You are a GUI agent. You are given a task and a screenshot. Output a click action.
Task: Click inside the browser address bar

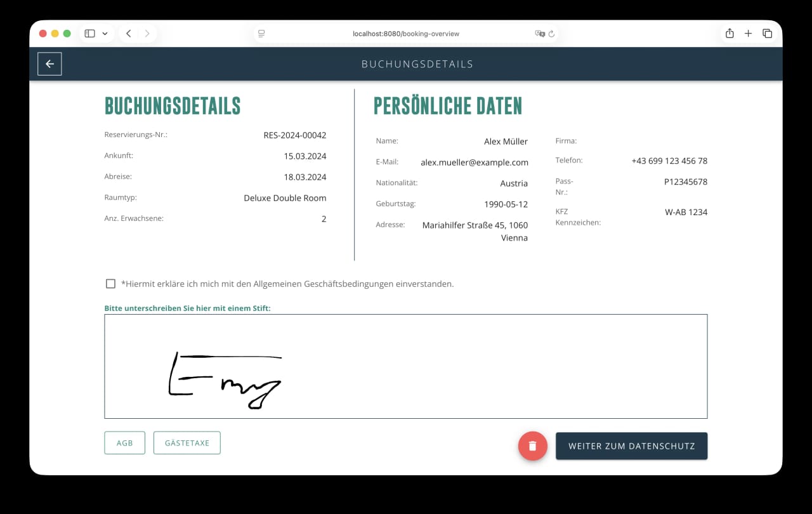click(x=406, y=34)
